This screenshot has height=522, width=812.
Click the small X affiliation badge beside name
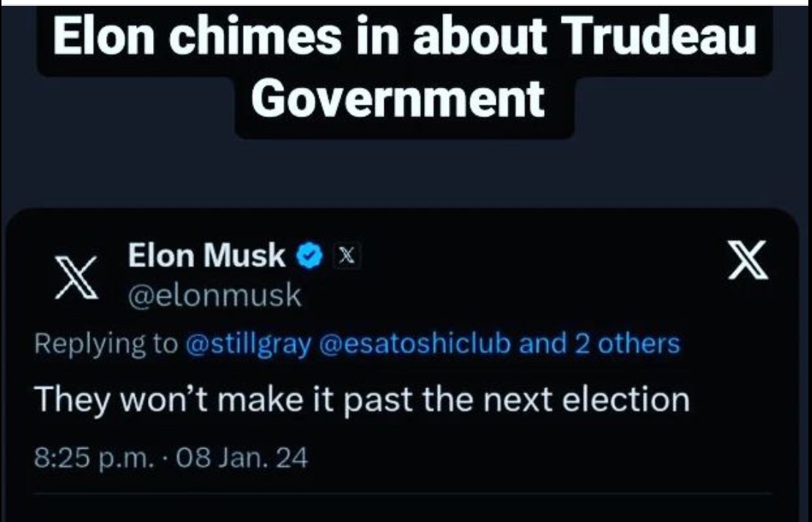click(x=347, y=256)
